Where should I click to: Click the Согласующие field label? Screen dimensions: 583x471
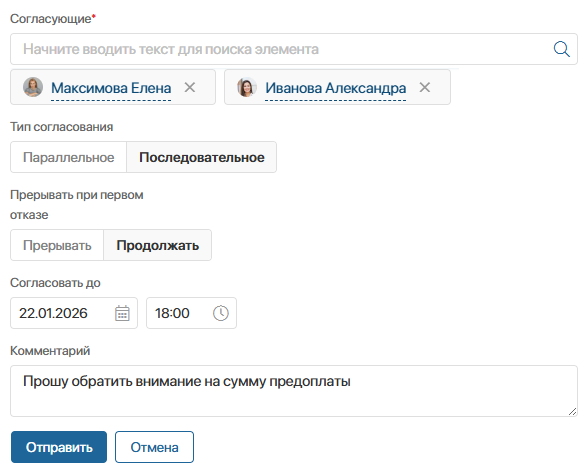52,19
